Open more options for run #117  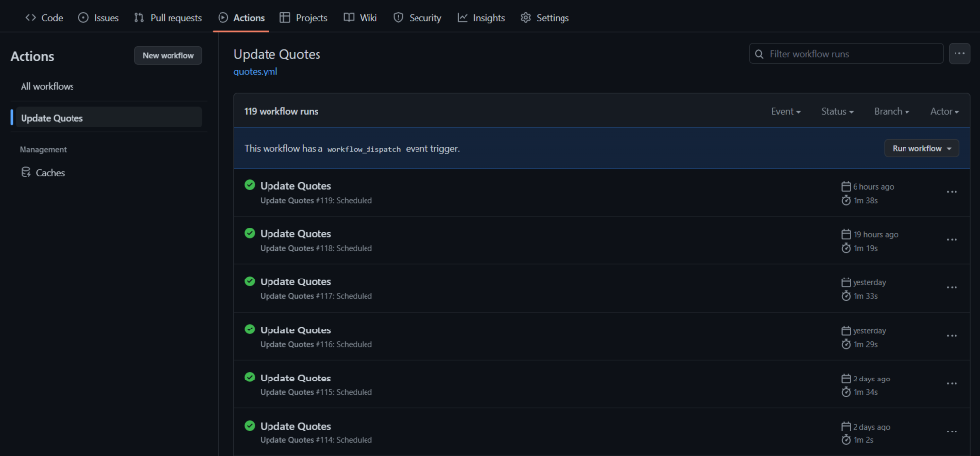pyautogui.click(x=952, y=287)
